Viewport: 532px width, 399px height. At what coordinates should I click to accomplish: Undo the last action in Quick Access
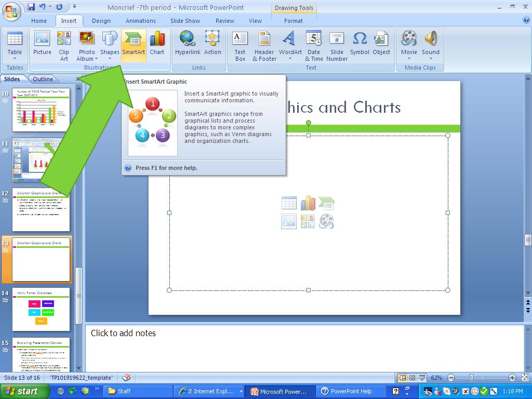[43, 7]
